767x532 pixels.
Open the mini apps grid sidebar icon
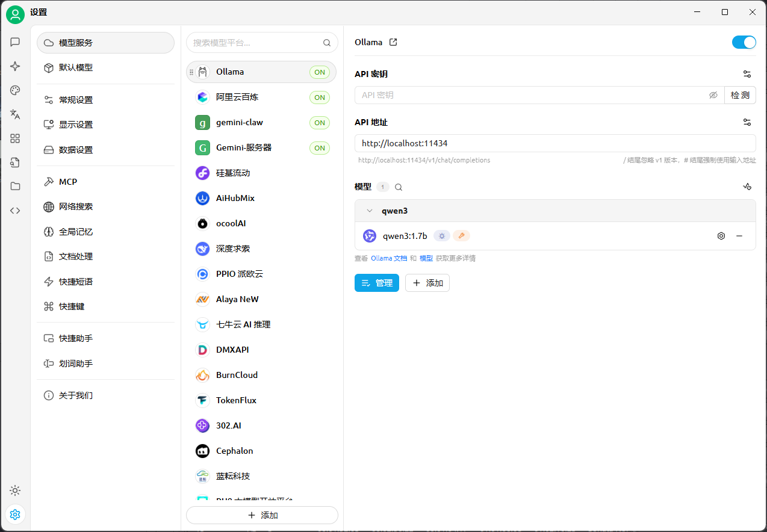[x=15, y=138]
